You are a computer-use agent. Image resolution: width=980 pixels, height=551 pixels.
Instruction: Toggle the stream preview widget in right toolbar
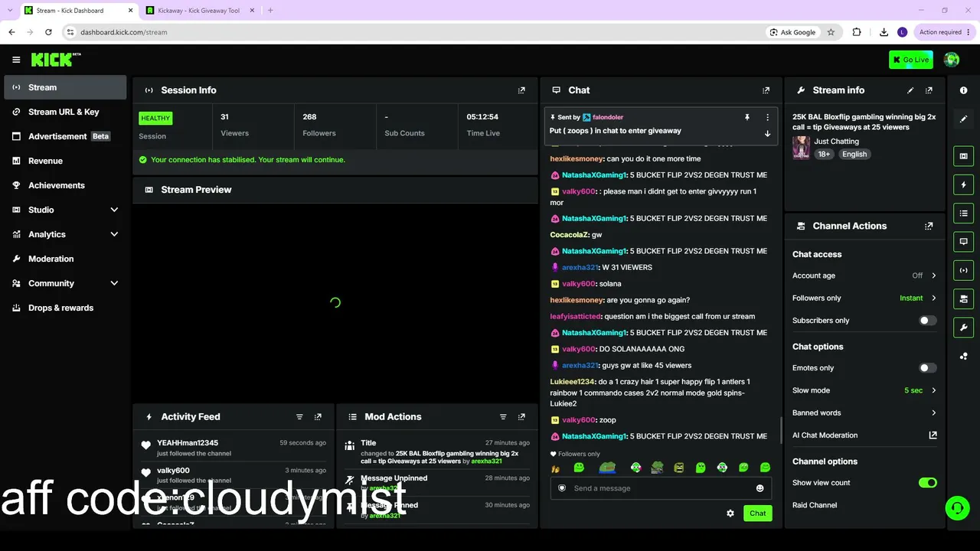pos(963,156)
